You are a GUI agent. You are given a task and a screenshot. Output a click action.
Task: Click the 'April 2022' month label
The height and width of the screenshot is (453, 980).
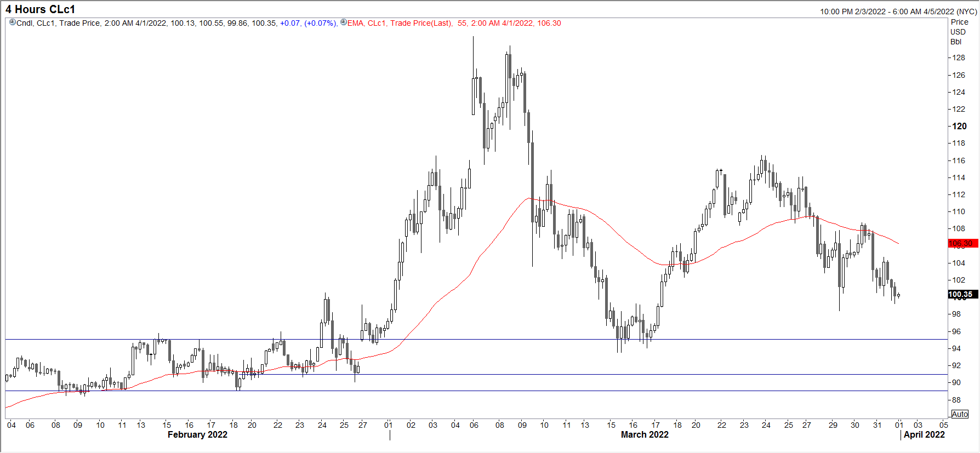[x=924, y=434]
